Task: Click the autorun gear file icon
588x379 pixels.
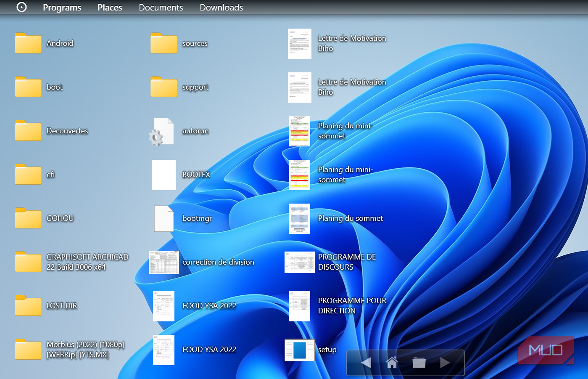Action: click(x=162, y=132)
